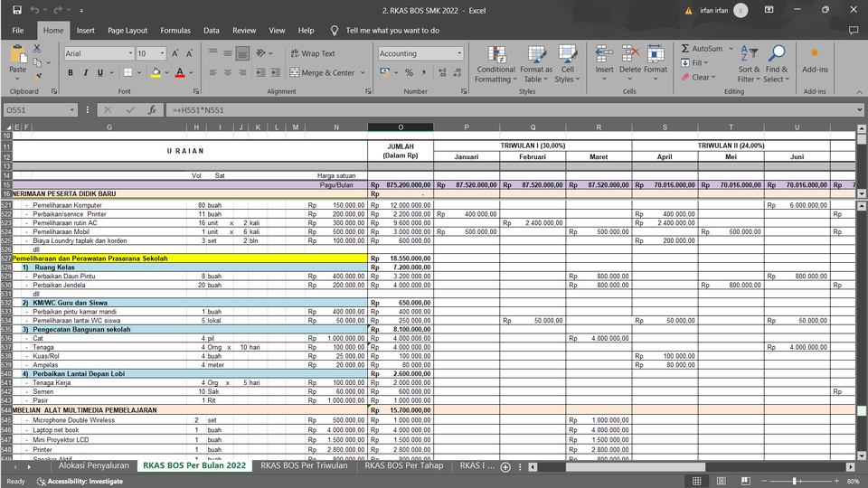Switch to Page Layout view in status bar
868x488 pixels.
click(722, 481)
